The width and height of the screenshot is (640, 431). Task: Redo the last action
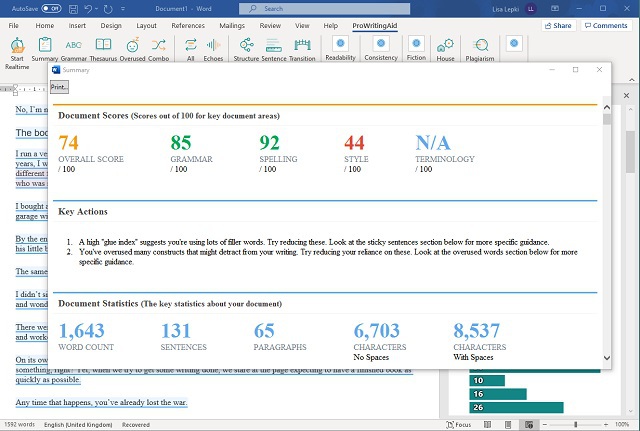point(108,9)
